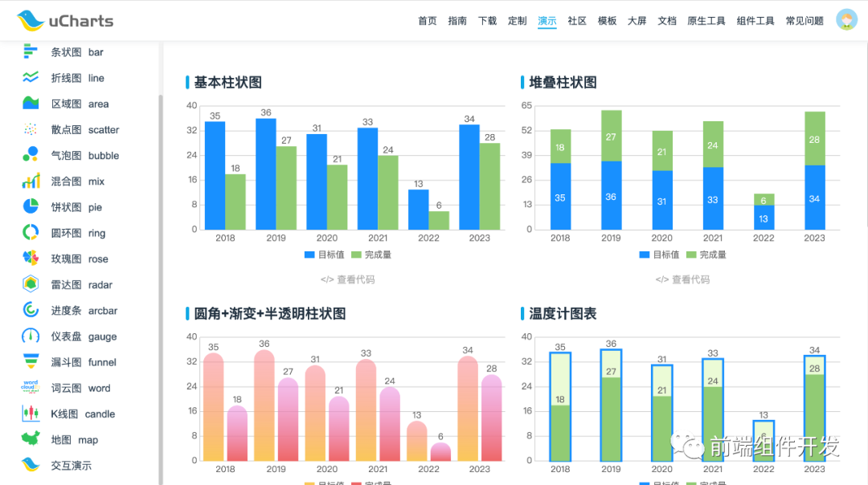This screenshot has height=485, width=868.
Task: Click 2018 blue bar labeled 35 in 基本柱状图
Action: click(x=215, y=175)
